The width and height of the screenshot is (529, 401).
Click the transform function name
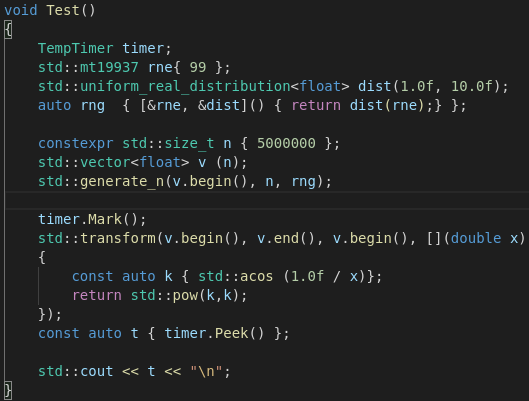coord(118,238)
